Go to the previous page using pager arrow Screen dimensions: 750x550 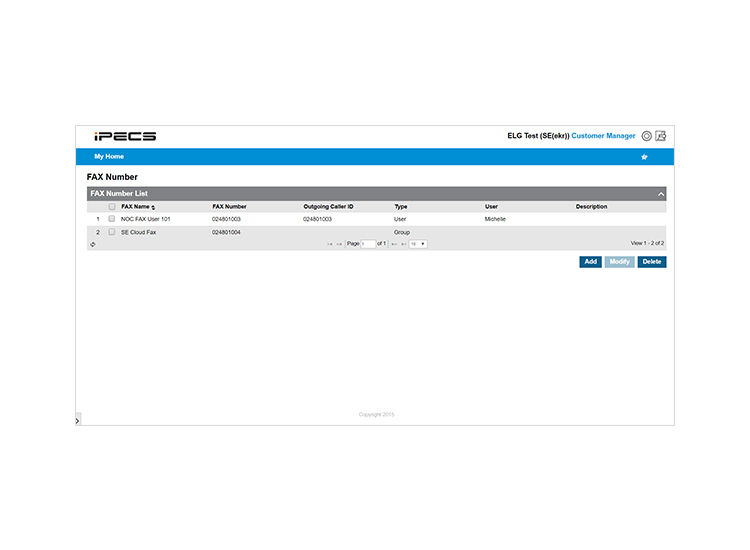[339, 244]
